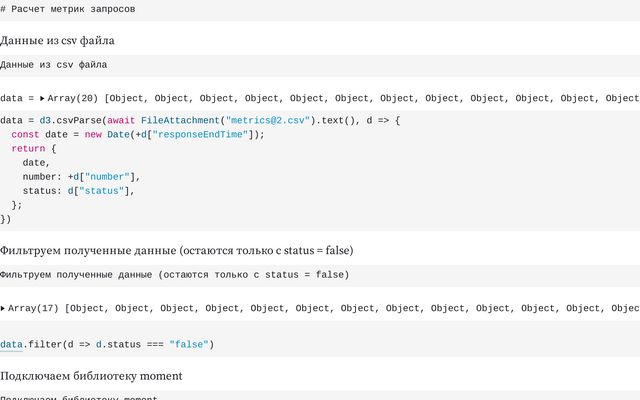The image size is (640, 400).
Task: Click the rendered heading "Фильтруем полученные данные"
Action: tap(176, 250)
